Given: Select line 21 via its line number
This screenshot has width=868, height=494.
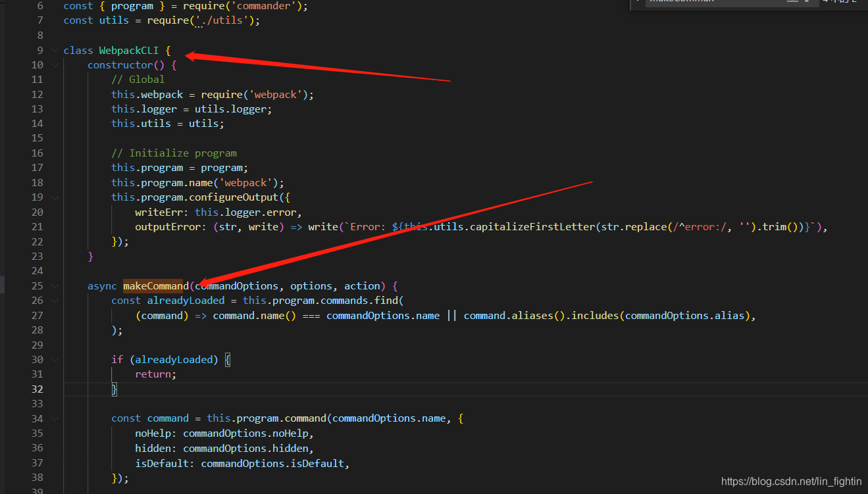Looking at the screenshot, I should click(38, 226).
